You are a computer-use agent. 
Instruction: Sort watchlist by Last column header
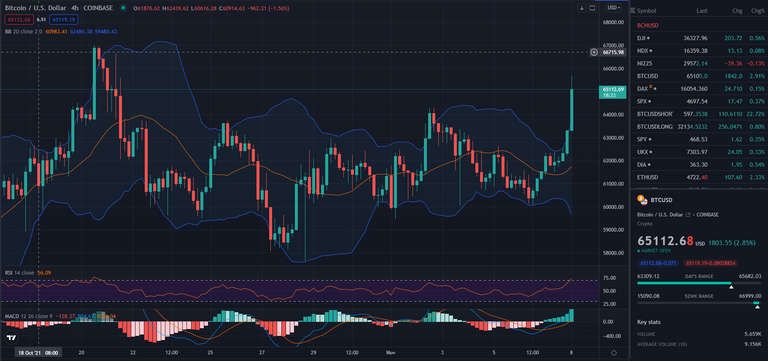tap(702, 10)
